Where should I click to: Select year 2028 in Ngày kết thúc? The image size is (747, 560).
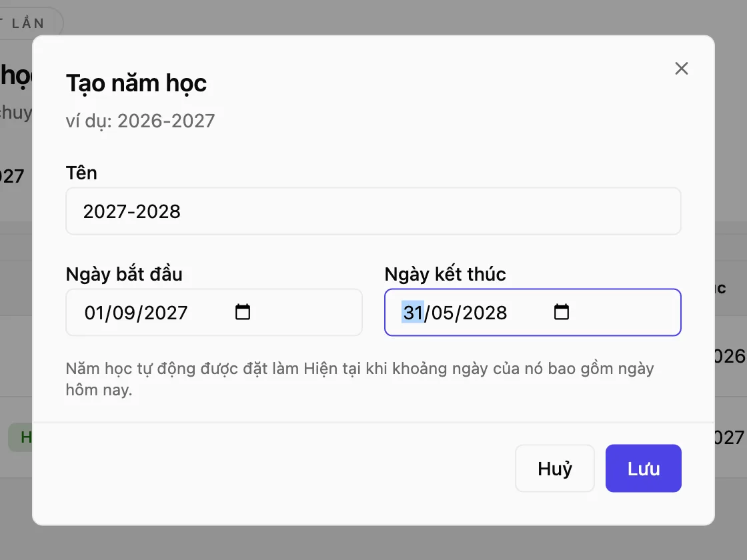(x=484, y=313)
